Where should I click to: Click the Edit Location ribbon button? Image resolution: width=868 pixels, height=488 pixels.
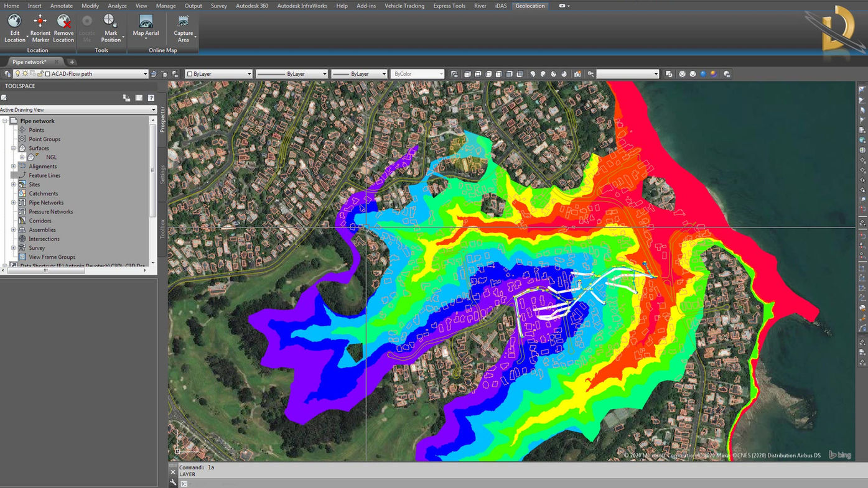(15, 29)
